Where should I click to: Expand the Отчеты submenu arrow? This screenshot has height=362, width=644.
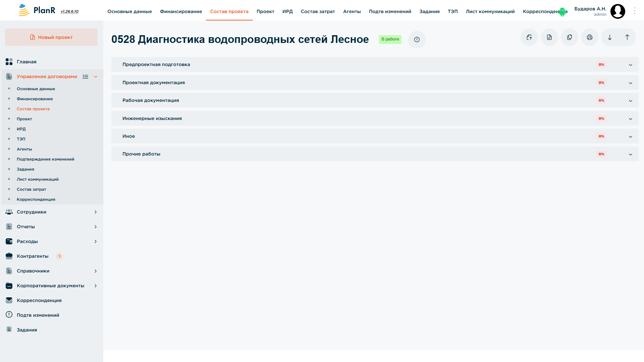coord(96,227)
